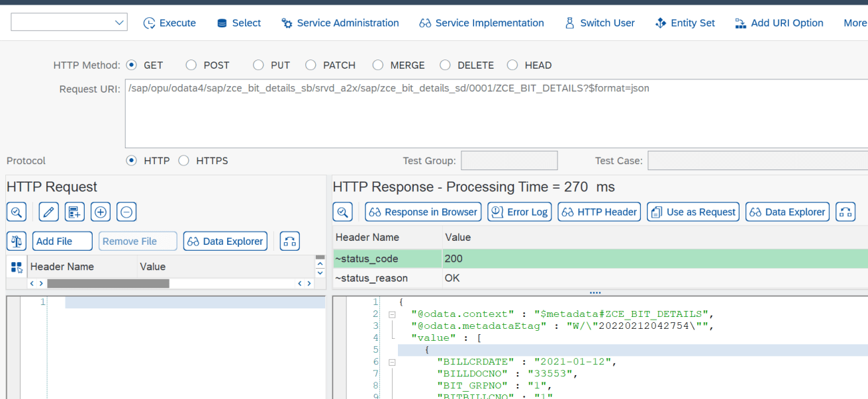Click the minus icon in the request toolbar
Image resolution: width=868 pixels, height=399 pixels.
click(126, 211)
